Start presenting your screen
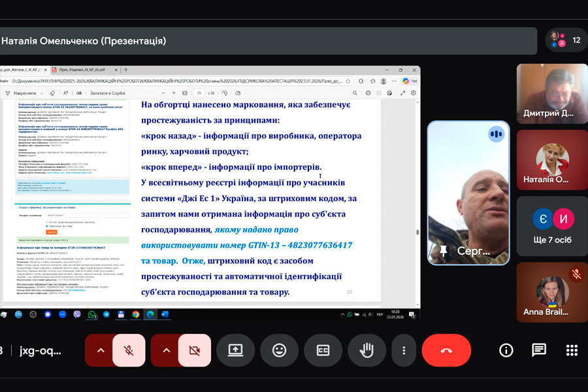Screen dimensions: 588x392 [235, 350]
